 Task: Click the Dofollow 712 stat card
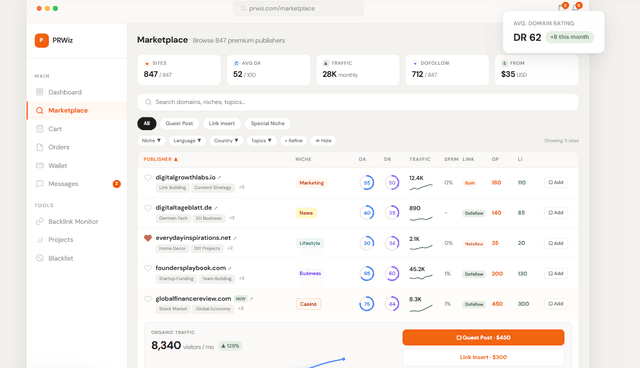[x=447, y=70]
